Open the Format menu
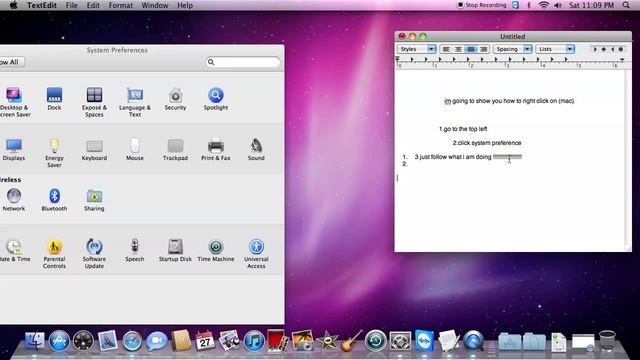Screen dimensions: 640x360 point(120,5)
